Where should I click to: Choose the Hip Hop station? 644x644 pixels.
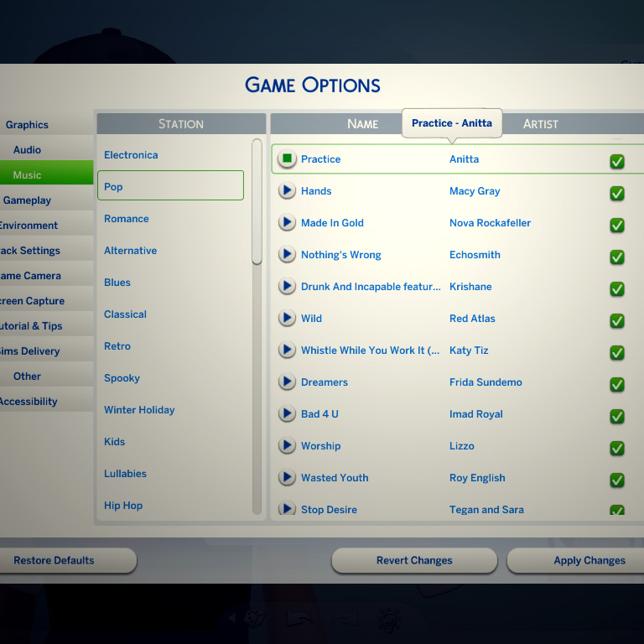tap(170, 505)
